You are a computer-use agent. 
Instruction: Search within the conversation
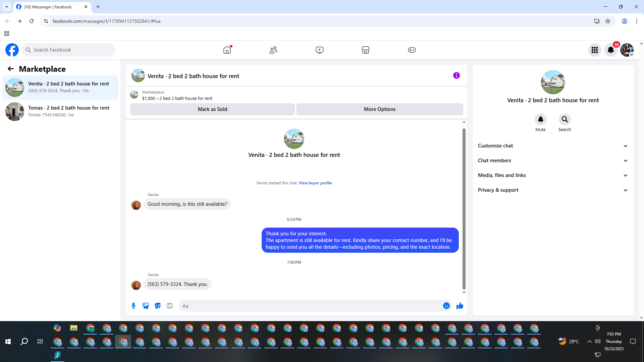tap(565, 119)
